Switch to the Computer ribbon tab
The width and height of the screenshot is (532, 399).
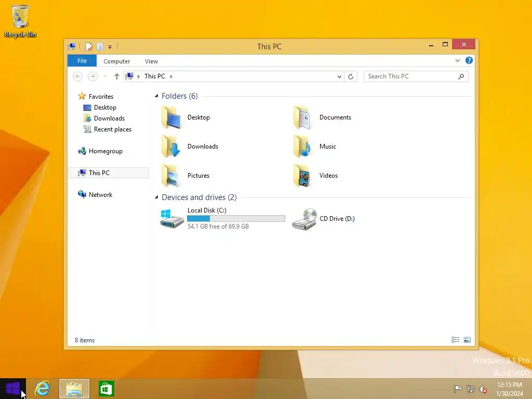coord(117,61)
